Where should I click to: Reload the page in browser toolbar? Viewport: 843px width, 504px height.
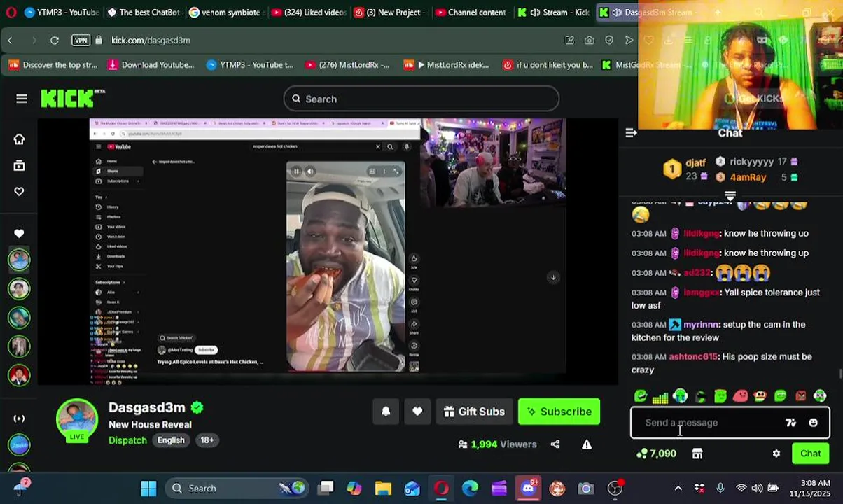pyautogui.click(x=54, y=41)
